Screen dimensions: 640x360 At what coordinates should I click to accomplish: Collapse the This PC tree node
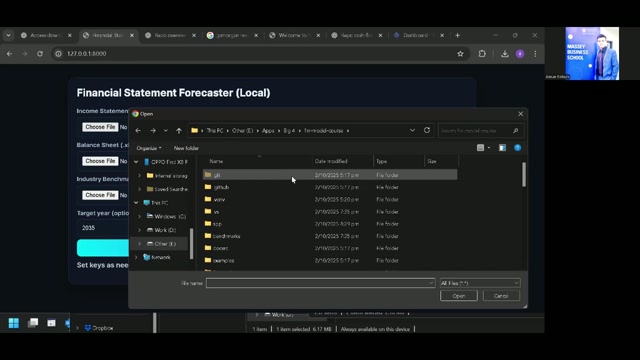point(136,203)
